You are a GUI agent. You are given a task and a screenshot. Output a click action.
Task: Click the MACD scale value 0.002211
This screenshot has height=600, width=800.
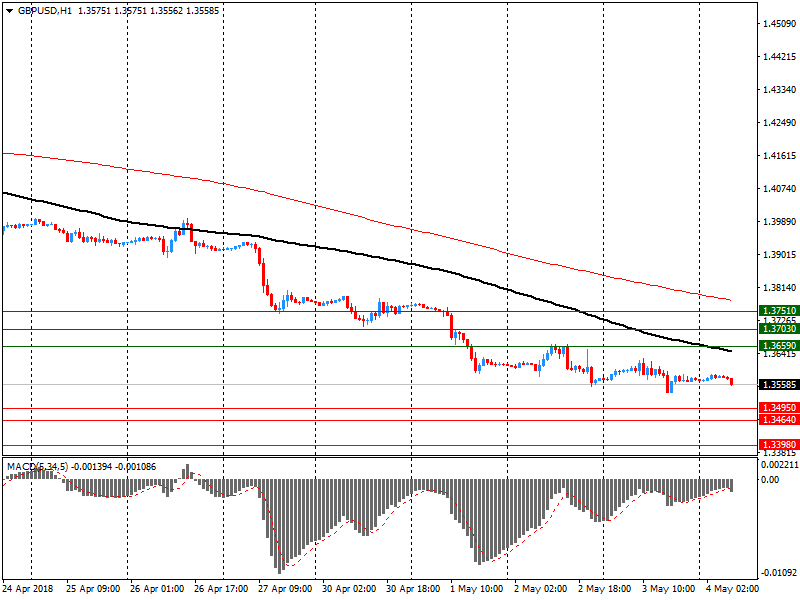point(780,465)
